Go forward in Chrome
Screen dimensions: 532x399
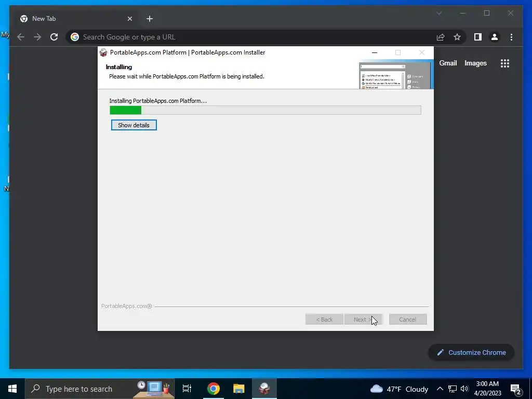click(37, 37)
